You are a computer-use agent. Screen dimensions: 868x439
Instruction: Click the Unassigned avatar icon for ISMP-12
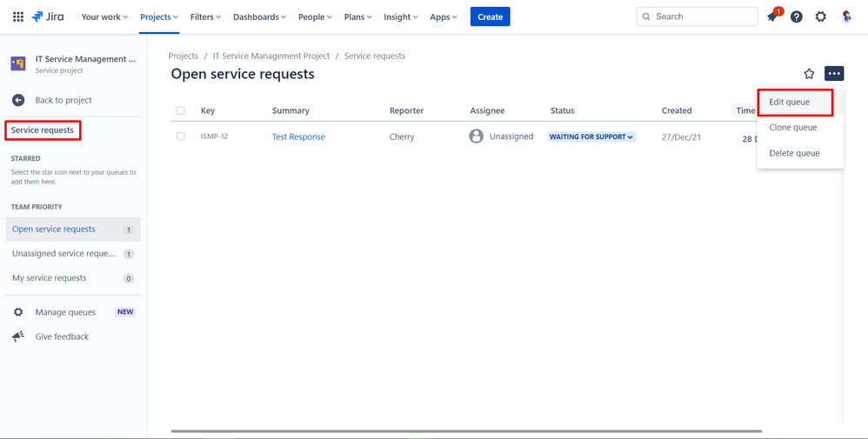pyautogui.click(x=476, y=136)
